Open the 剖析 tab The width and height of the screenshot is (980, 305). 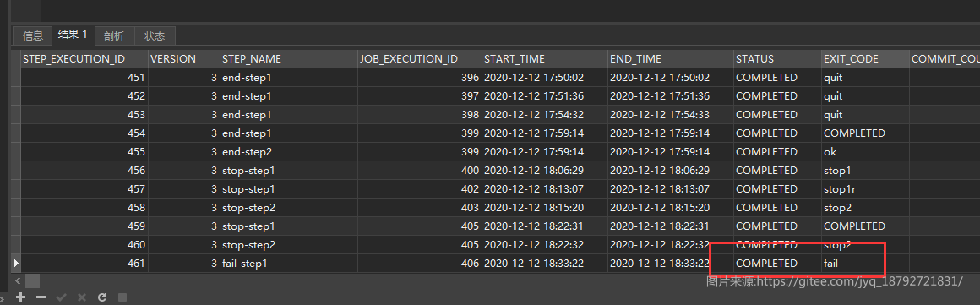(114, 35)
